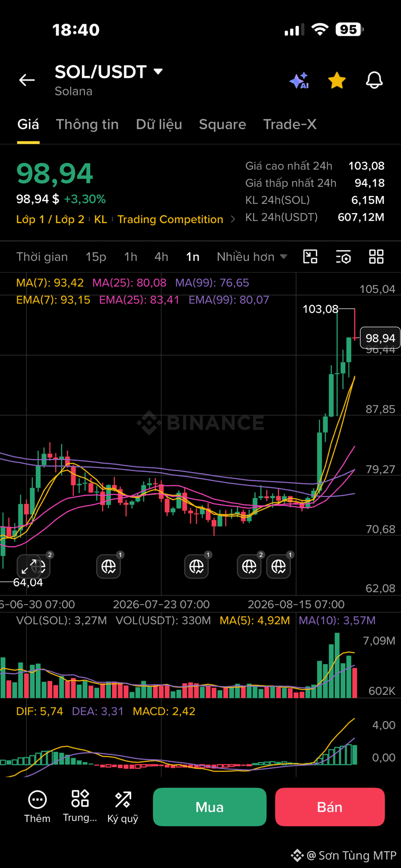Select the 1n daily timeframe

click(193, 257)
